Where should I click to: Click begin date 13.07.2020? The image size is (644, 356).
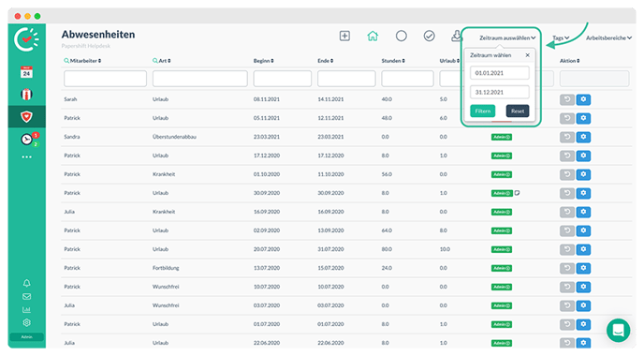pyautogui.click(x=267, y=268)
